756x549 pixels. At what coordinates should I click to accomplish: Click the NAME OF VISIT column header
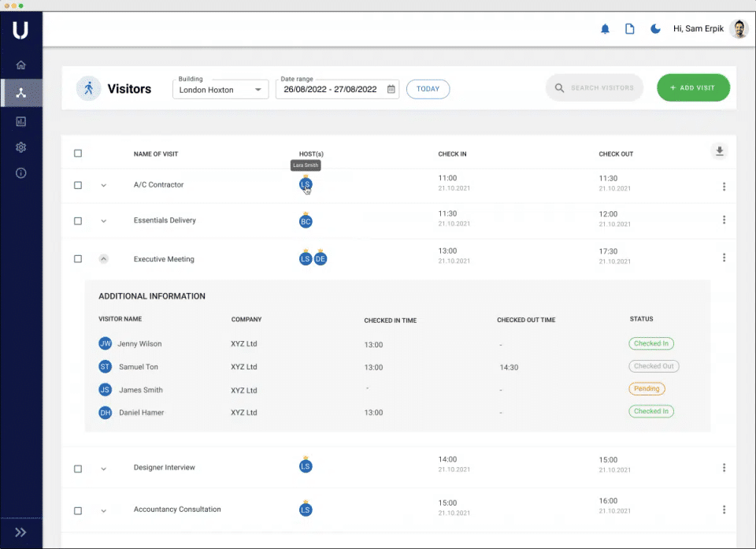(x=156, y=154)
